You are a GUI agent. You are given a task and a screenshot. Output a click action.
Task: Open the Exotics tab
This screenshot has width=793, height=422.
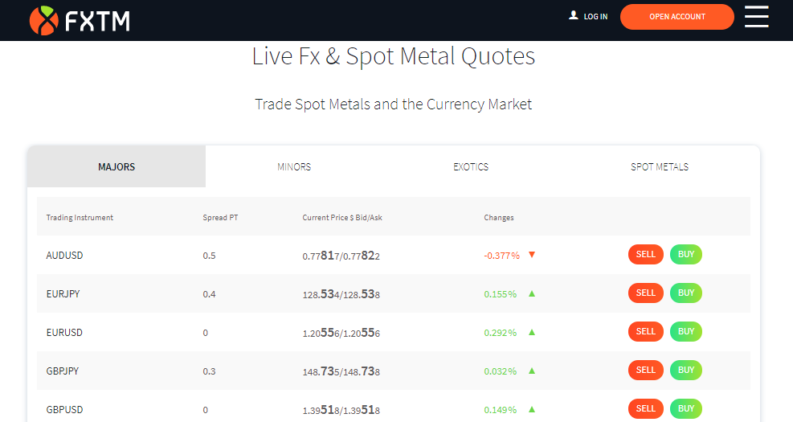[x=471, y=167]
